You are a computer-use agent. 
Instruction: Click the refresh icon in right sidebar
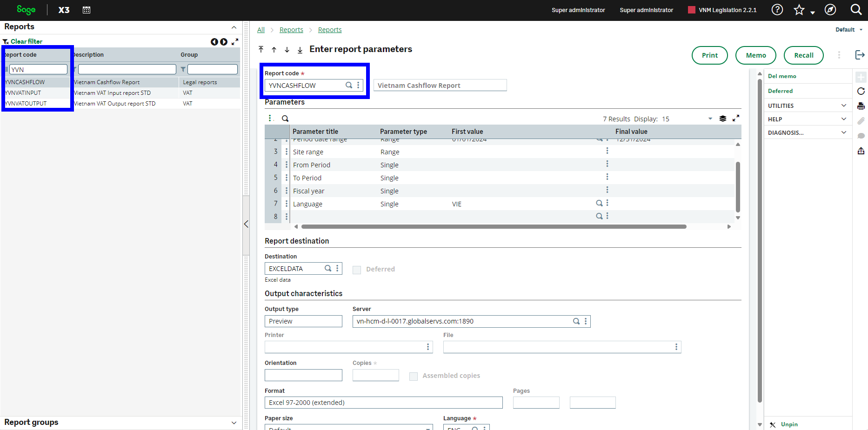[861, 91]
